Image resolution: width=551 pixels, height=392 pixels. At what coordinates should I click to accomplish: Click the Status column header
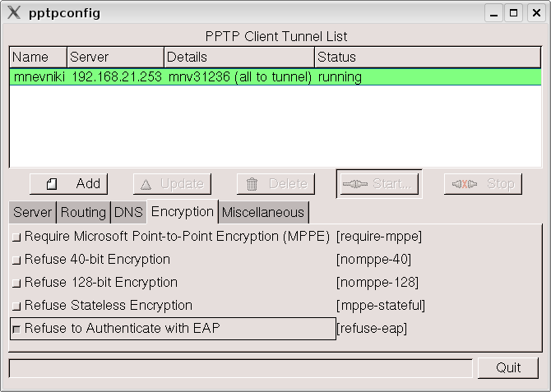[428, 57]
